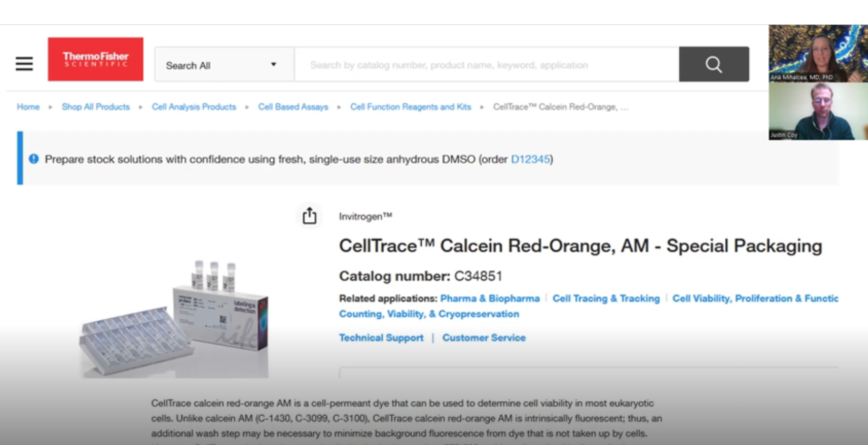The image size is (868, 445).
Task: Open Cell Function Reagents and Kits breadcrumb
Action: coord(411,107)
